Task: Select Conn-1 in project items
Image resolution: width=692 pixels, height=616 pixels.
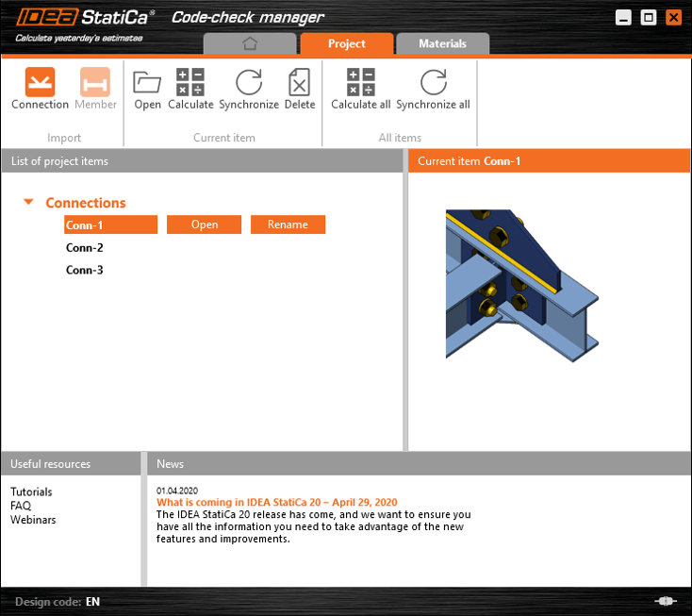Action: point(110,225)
